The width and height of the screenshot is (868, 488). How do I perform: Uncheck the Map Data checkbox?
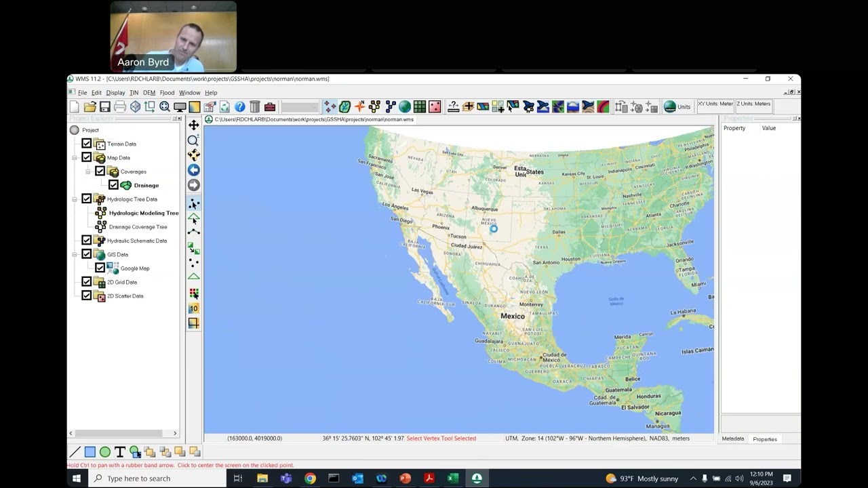tap(86, 157)
